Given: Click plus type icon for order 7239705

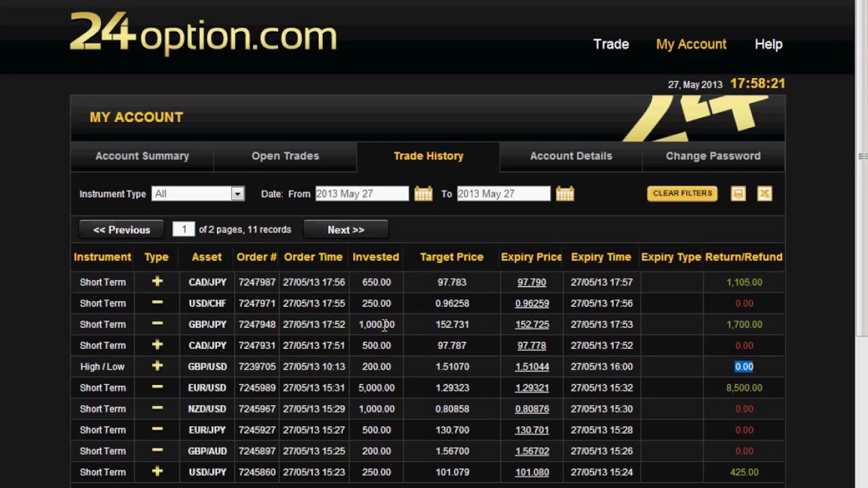Looking at the screenshot, I should pyautogui.click(x=157, y=366).
